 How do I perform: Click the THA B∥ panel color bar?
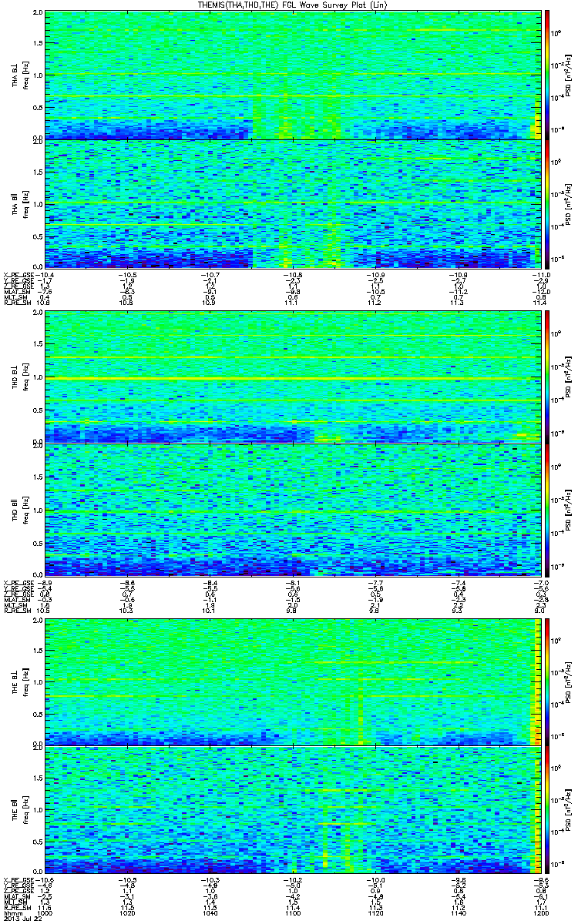(547, 203)
